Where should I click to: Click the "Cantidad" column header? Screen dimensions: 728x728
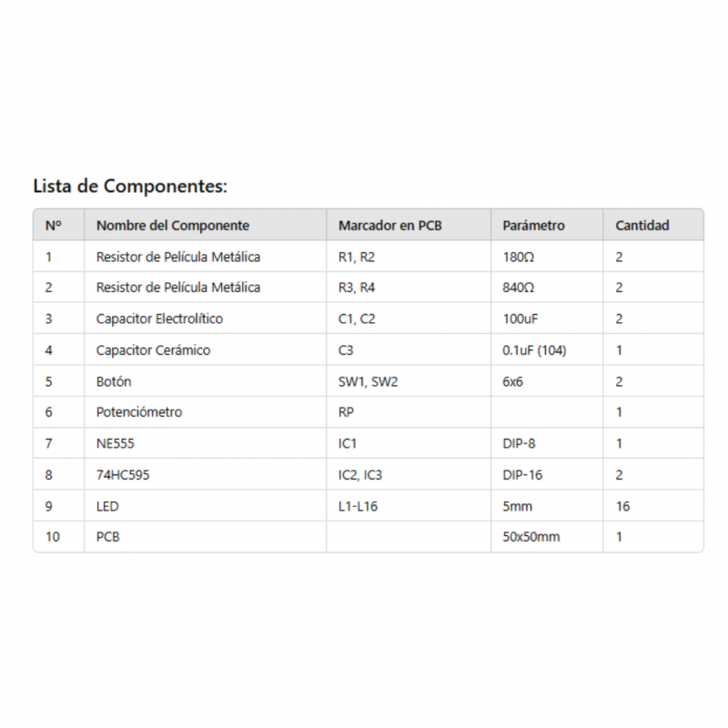pyautogui.click(x=642, y=226)
